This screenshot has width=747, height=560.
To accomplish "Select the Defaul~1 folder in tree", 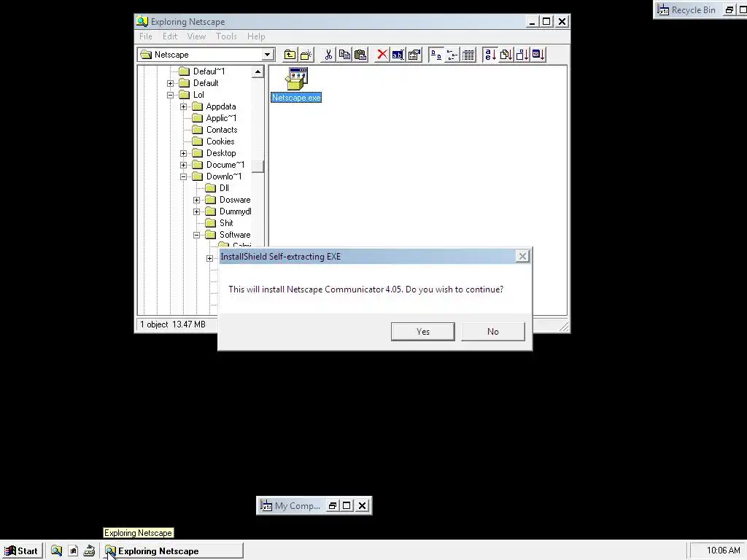I will tap(209, 71).
